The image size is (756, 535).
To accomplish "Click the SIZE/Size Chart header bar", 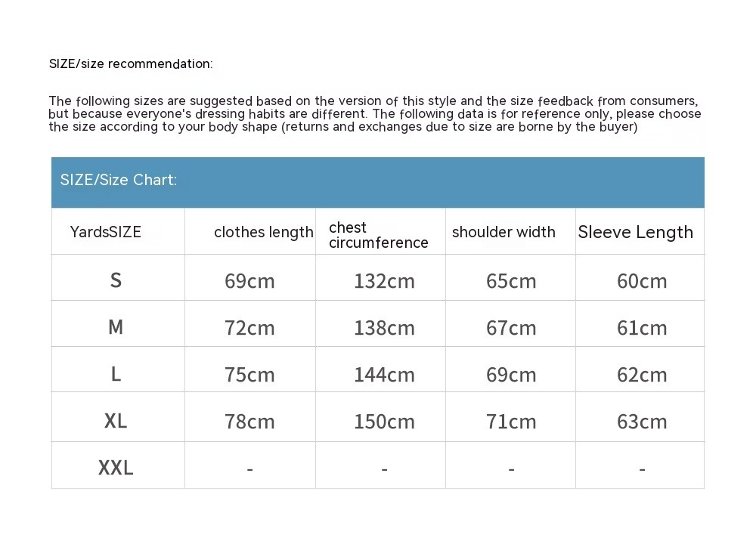I will 377,182.
